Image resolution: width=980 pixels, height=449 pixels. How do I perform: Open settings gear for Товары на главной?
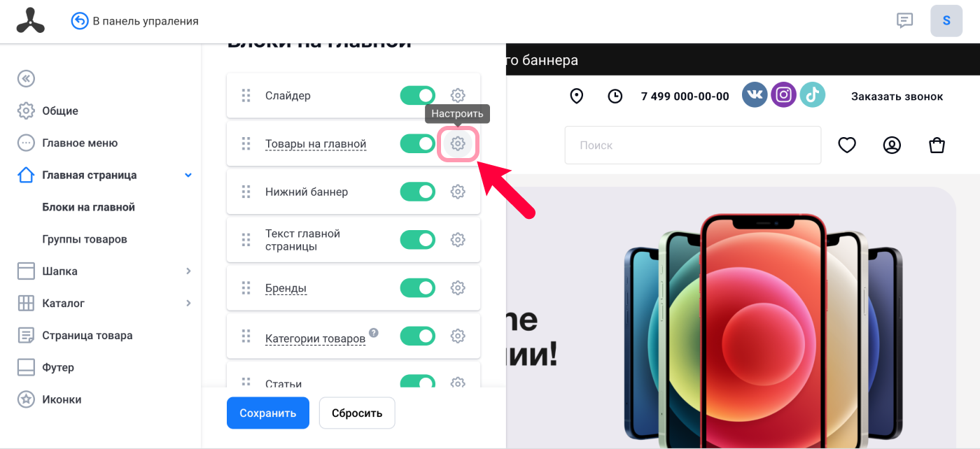pos(457,144)
